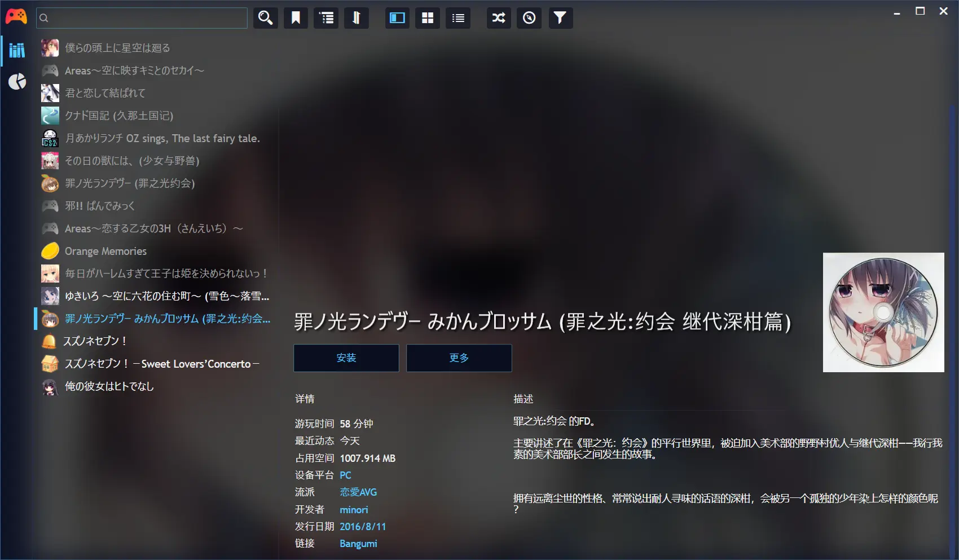Open the Bangumi link
The height and width of the screenshot is (560, 959).
coord(358,544)
